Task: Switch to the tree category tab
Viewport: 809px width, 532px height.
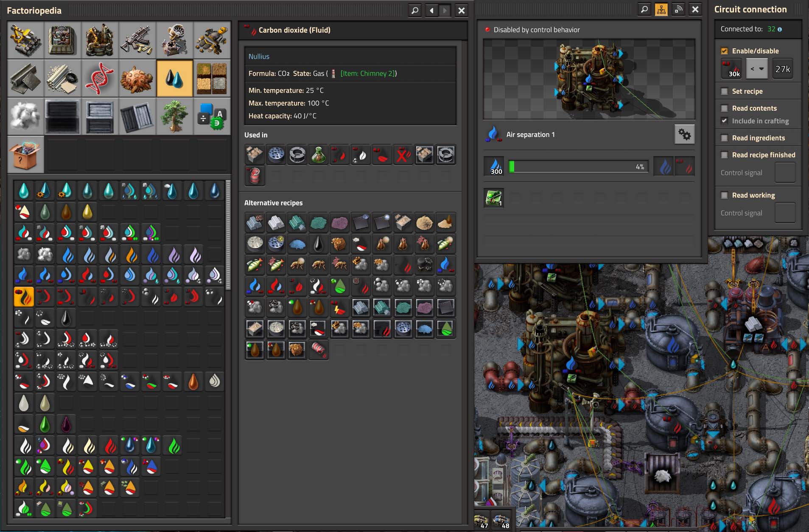Action: coord(175,117)
